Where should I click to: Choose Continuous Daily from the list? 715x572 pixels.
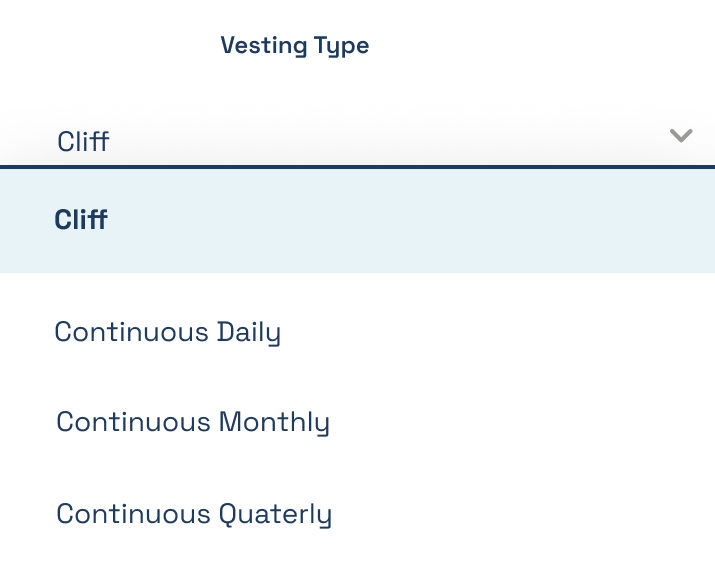(358, 332)
